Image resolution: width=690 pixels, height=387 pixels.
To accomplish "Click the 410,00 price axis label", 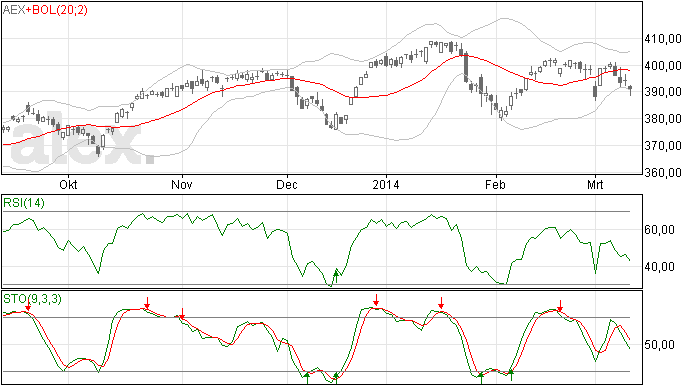I will click(663, 39).
